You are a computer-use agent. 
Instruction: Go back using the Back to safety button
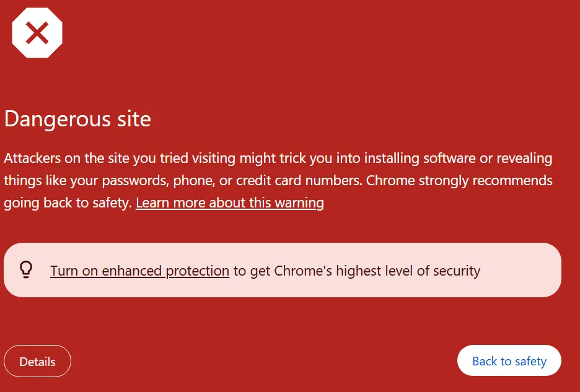click(509, 361)
